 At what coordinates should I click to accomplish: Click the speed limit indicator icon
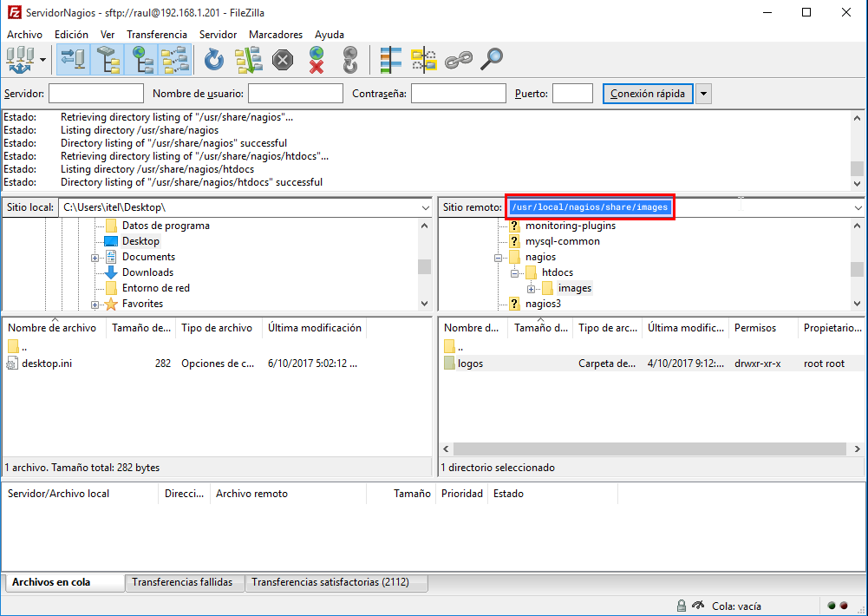coord(698,606)
